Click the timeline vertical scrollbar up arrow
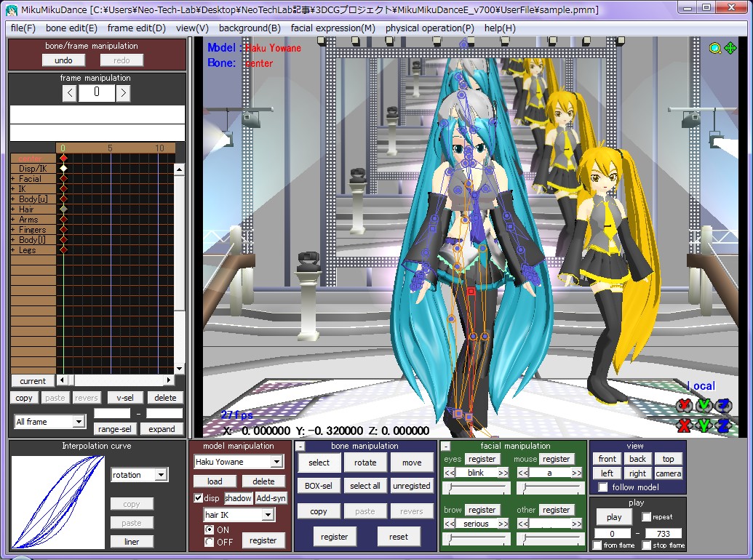The image size is (753, 560). click(179, 169)
